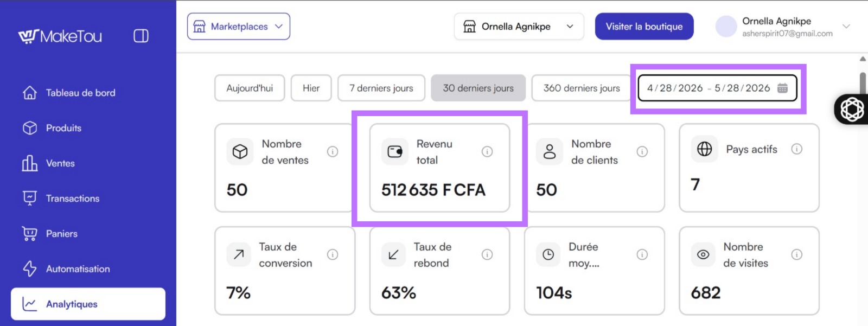Click the globe icon on Pays actifs
The image size is (868, 326).
(x=704, y=149)
